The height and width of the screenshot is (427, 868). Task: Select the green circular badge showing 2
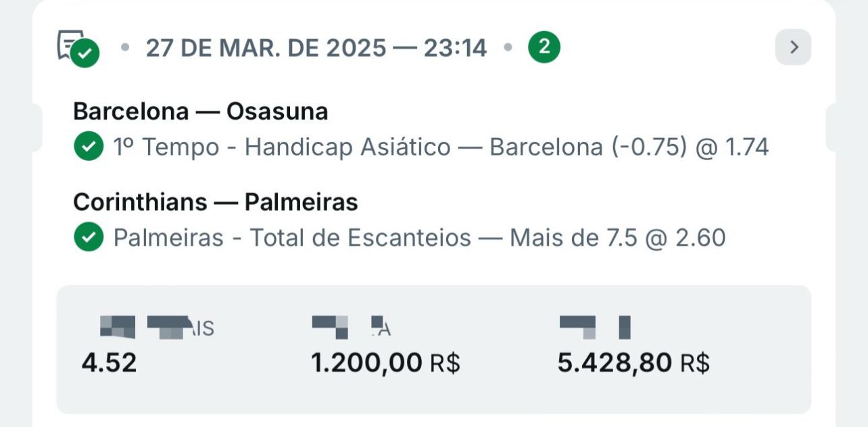(x=544, y=47)
